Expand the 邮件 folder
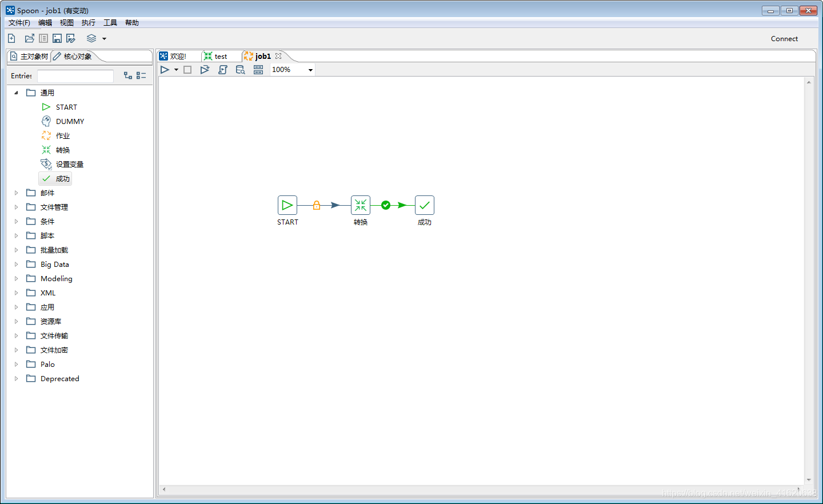This screenshot has height=504, width=823. click(x=16, y=193)
